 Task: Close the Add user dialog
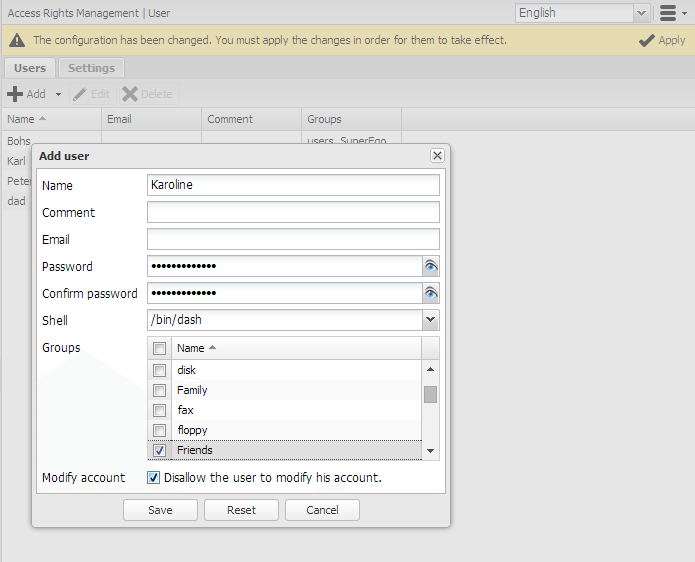[x=437, y=156]
